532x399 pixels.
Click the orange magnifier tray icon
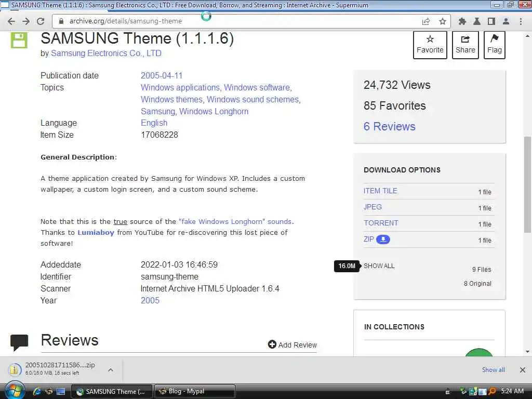point(492,391)
